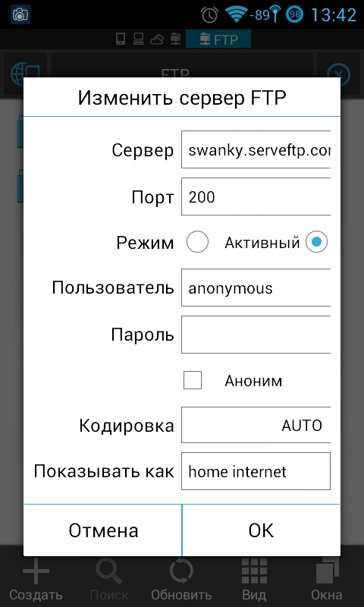Switch to the FTP tab
Screen dimensions: 364x607
(x=218, y=39)
